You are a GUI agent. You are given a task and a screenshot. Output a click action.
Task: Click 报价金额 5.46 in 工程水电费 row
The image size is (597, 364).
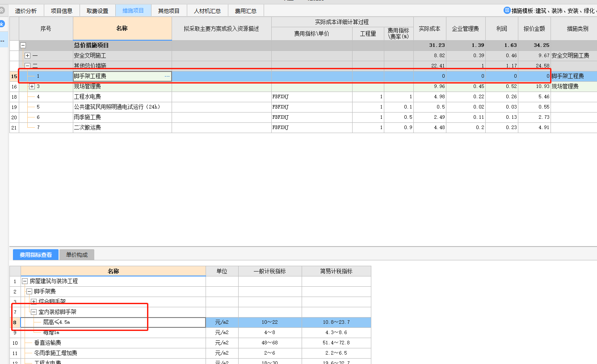[x=534, y=97]
